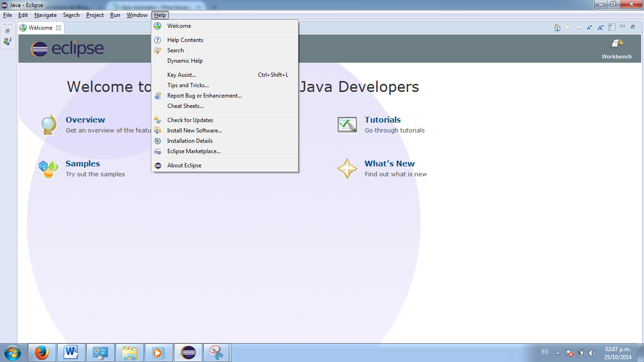Select Check for Updates
Screen dimensions: 644x362
pos(225,120)
